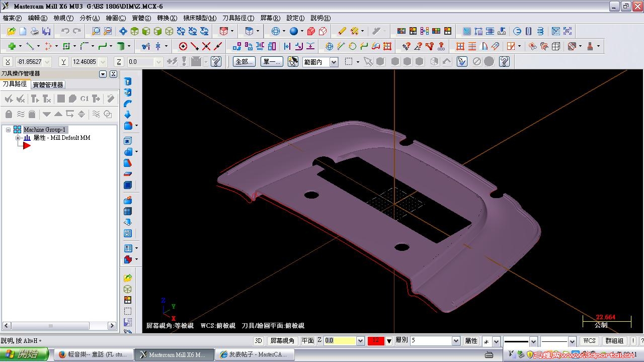Collapse the Machine Group-1 tree node

[x=8, y=130]
